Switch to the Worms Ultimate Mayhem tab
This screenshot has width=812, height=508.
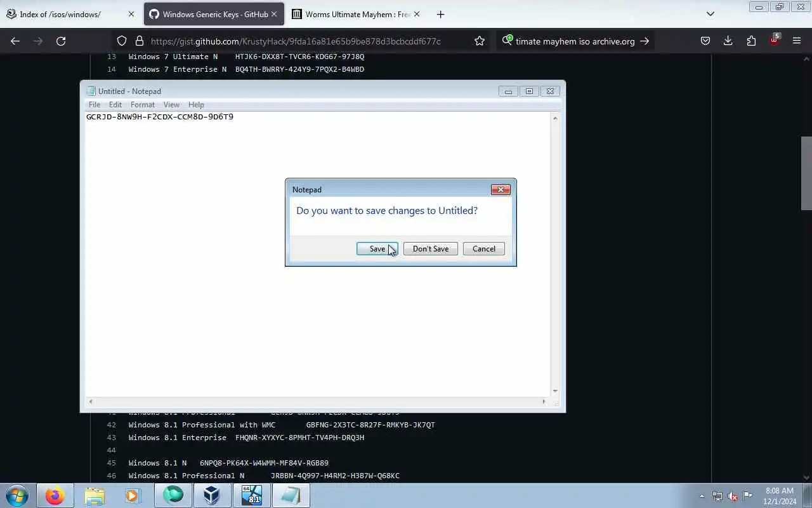point(358,14)
